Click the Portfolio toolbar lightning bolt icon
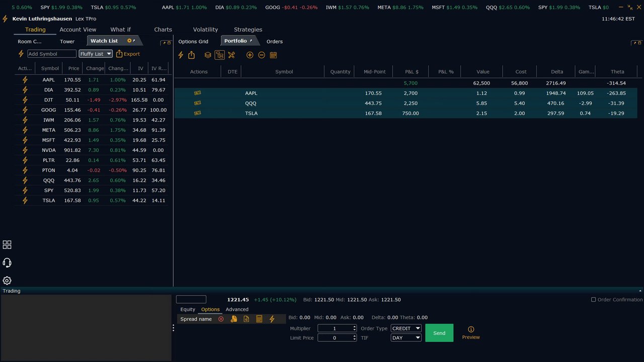 [181, 55]
